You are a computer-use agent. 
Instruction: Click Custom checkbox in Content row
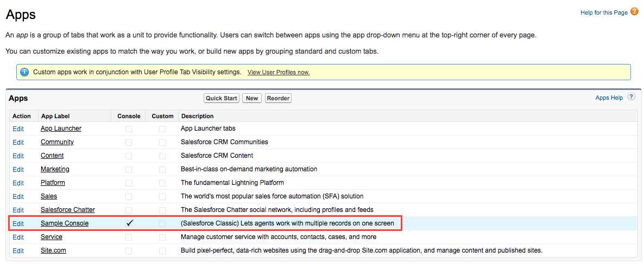coord(162,156)
